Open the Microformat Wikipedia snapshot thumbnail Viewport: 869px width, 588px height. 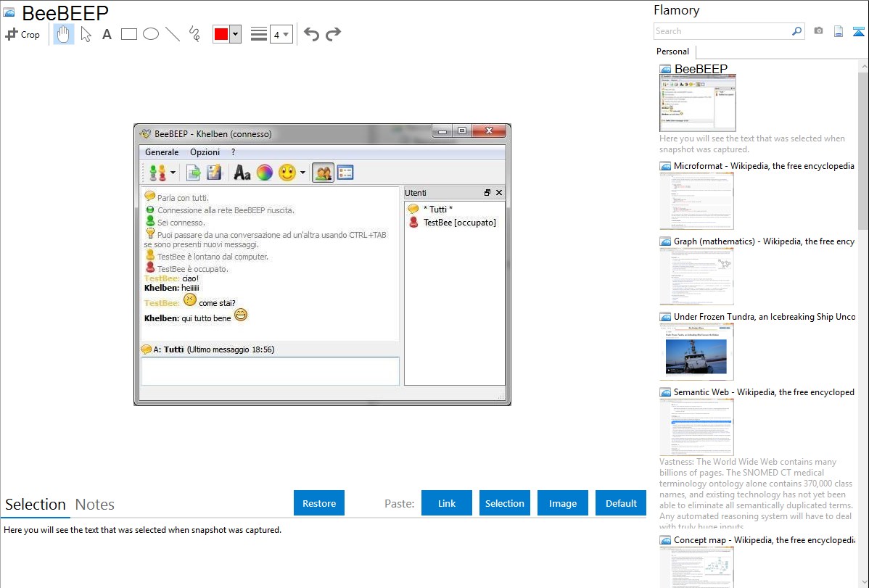tap(696, 201)
